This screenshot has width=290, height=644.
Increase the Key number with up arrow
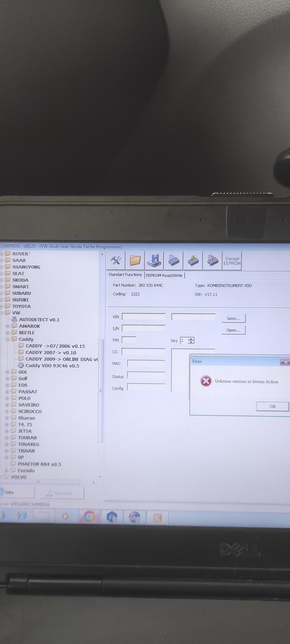(191, 339)
